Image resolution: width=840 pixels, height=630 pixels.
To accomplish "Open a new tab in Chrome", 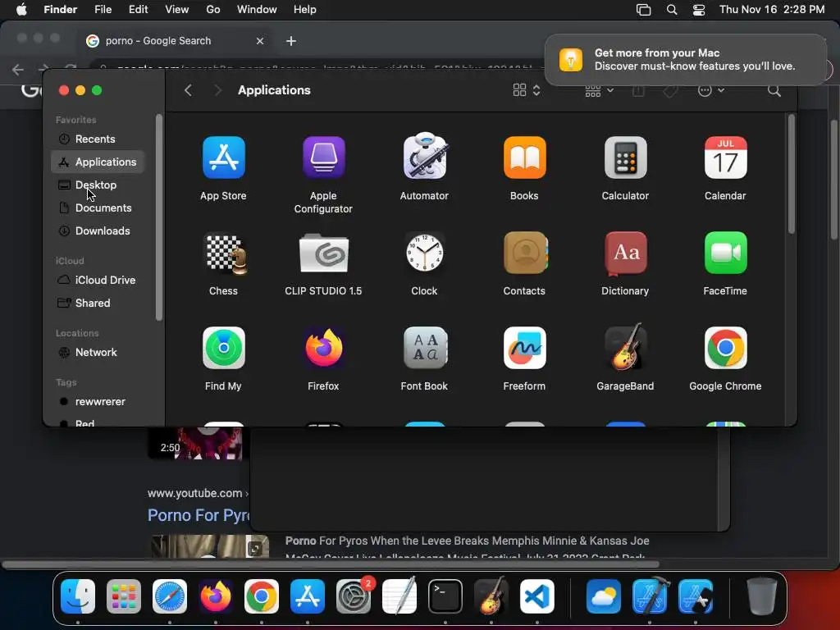I will coord(291,41).
